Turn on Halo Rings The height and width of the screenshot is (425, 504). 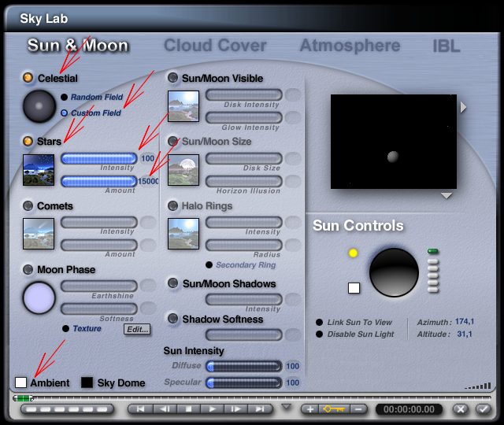point(173,205)
